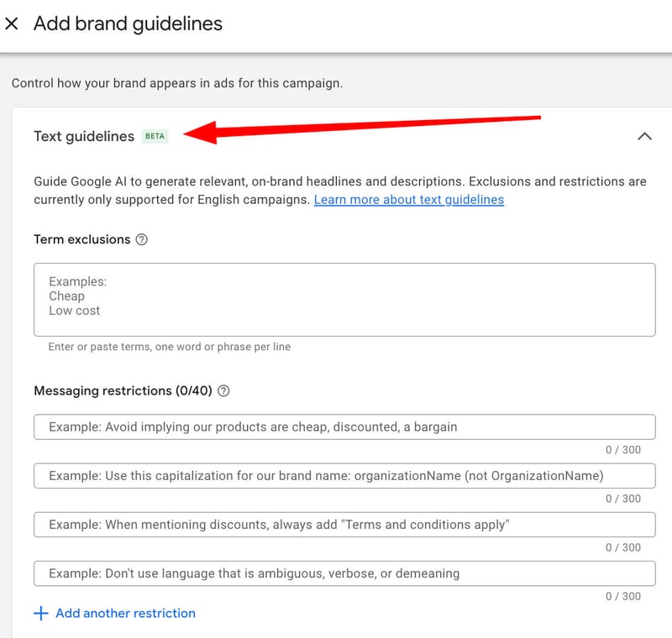Click the BETA badge next to Text guidelines
The height and width of the screenshot is (638, 672).
155,134
